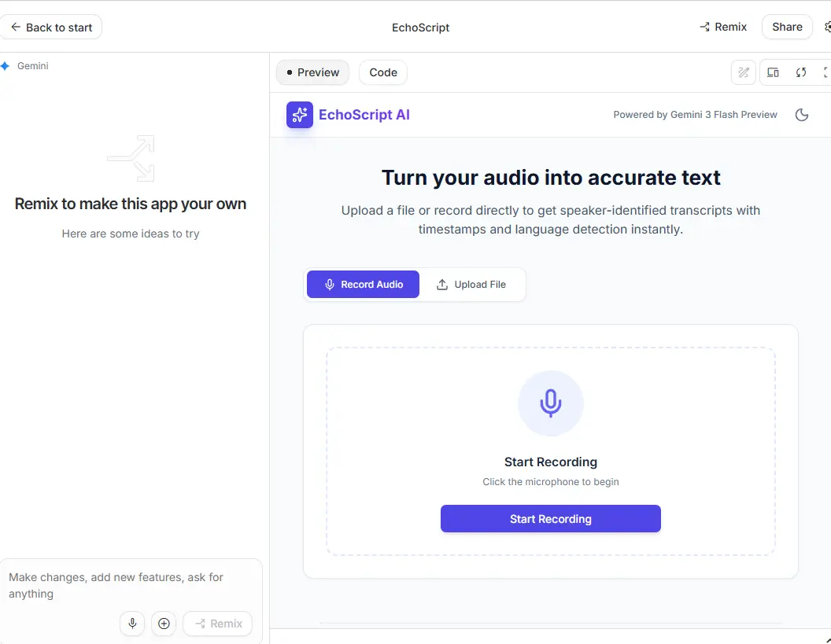
Task: Click 'Powered by Gemini 3 Flash Preview' text
Action: pyautogui.click(x=695, y=114)
